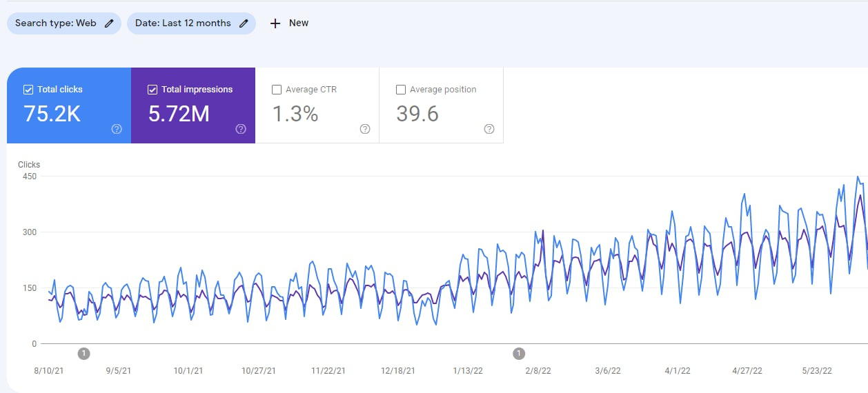Uncheck the Total impressions checkbox
Screen dimensions: 868x393
pos(152,90)
